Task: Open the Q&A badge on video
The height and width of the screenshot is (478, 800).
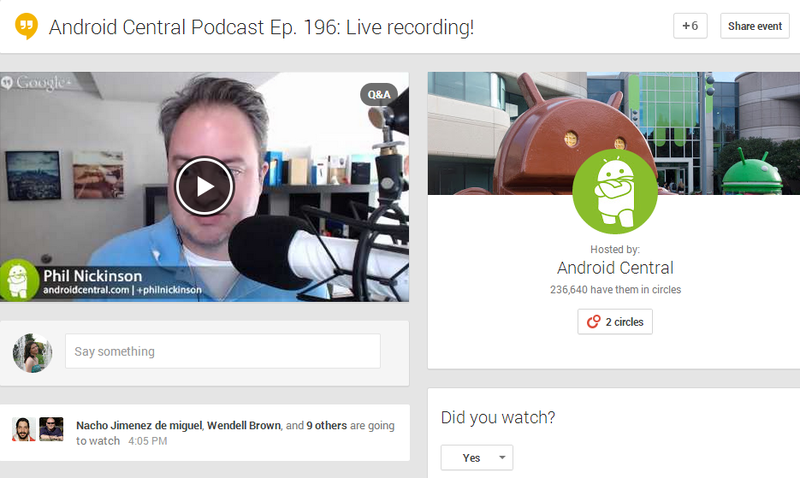Action: click(379, 94)
